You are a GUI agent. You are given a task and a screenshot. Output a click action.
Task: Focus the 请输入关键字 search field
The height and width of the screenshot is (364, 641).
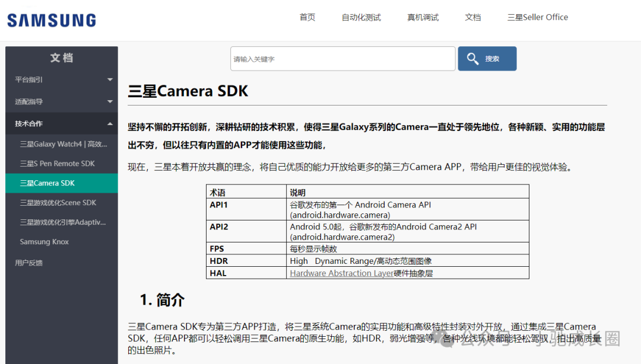tap(342, 59)
